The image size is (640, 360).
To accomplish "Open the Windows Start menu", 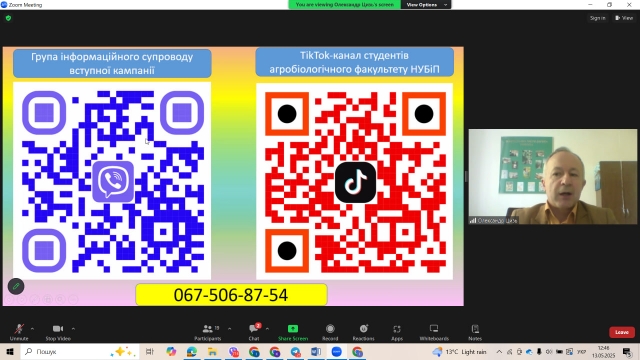I will (10, 351).
